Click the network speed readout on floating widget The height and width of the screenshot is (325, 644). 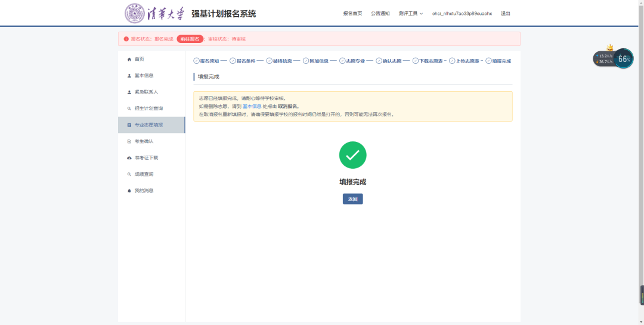(603, 59)
